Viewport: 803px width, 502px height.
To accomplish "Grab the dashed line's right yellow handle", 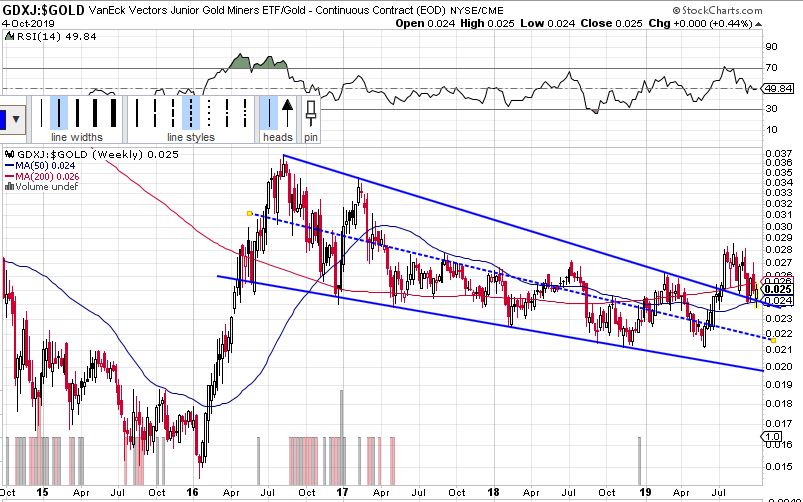I will point(773,340).
